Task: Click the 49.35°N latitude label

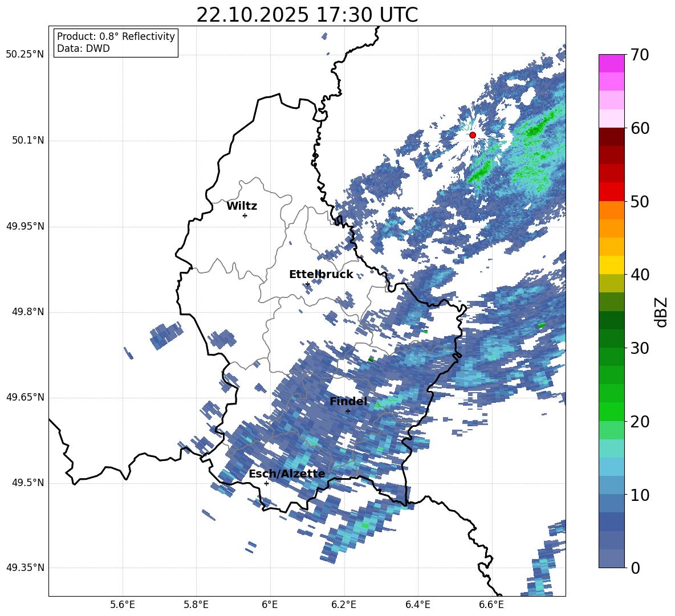Action: (25, 568)
